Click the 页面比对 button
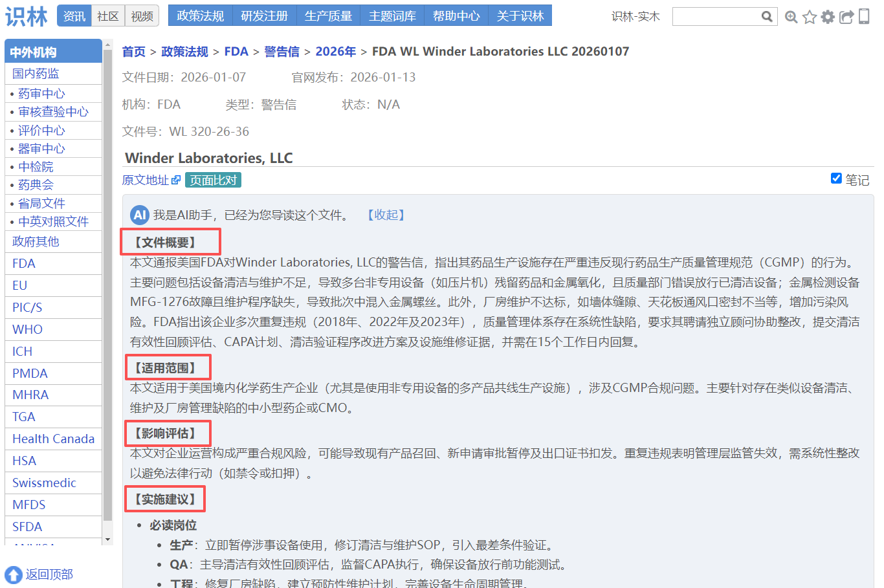Image resolution: width=884 pixels, height=588 pixels. [x=213, y=180]
